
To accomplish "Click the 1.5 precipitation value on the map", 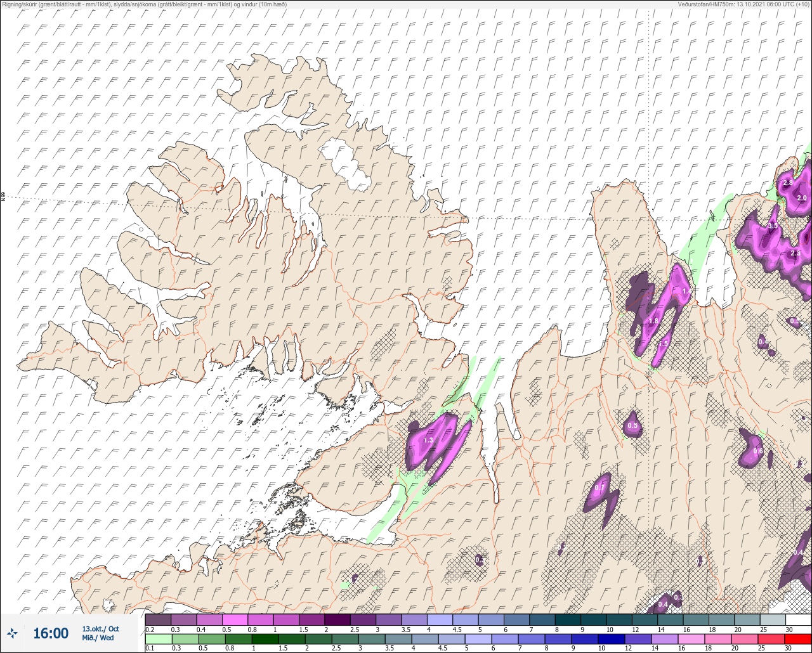I will pyautogui.click(x=664, y=344).
